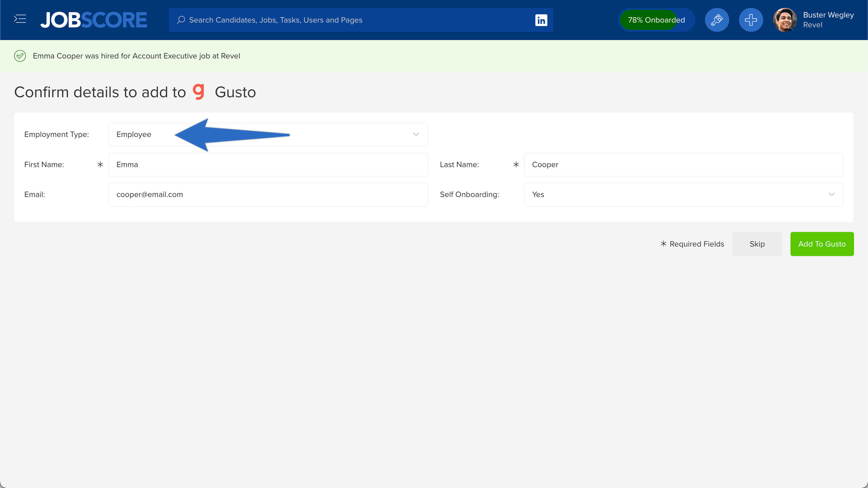The height and width of the screenshot is (488, 868).
Task: Click the Required Fields note
Action: (692, 244)
